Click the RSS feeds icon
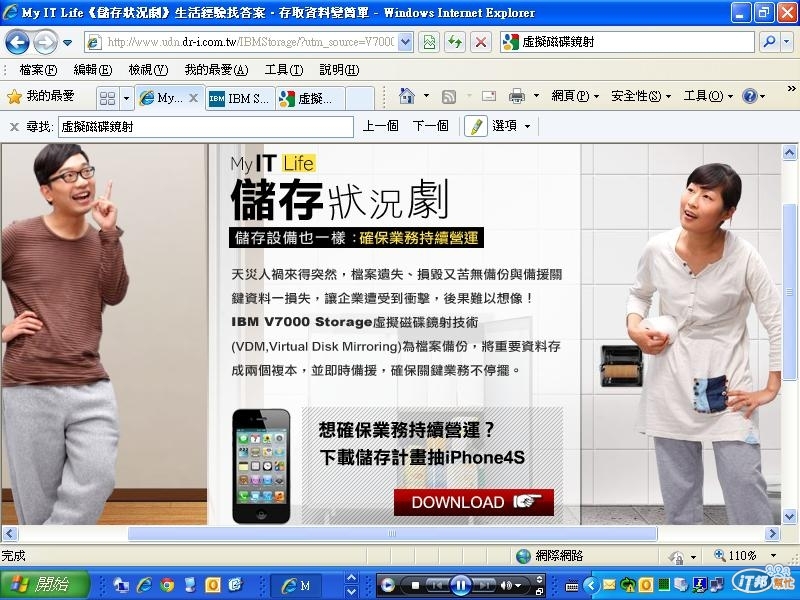800x600 pixels. [x=448, y=96]
